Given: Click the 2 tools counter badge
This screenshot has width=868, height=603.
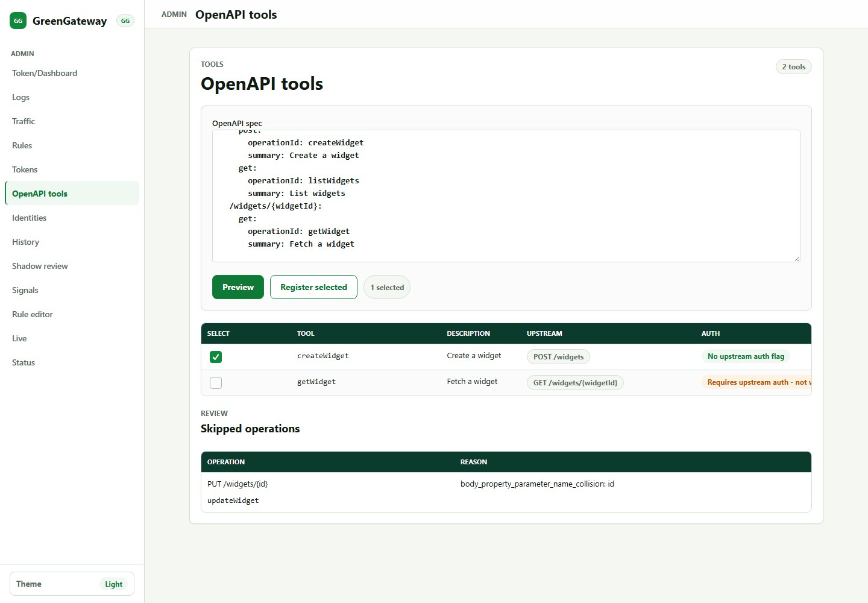Looking at the screenshot, I should (x=793, y=67).
